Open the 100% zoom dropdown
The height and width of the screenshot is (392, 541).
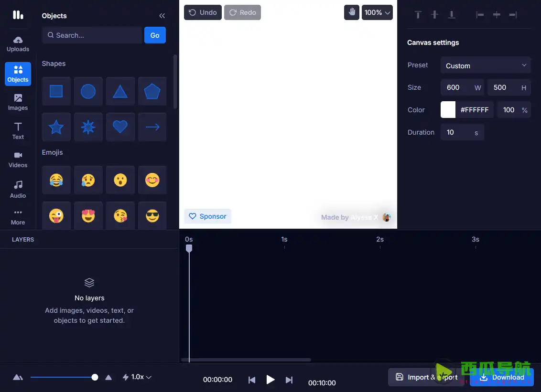(377, 12)
